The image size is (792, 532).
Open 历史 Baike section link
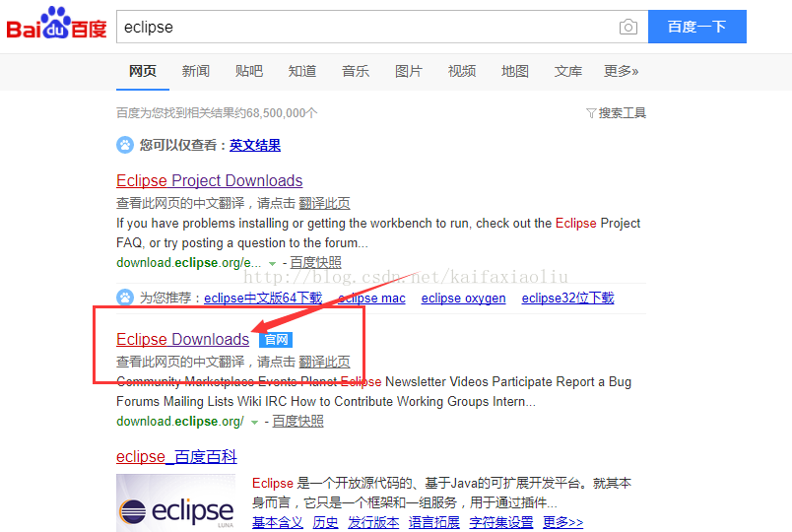[325, 522]
